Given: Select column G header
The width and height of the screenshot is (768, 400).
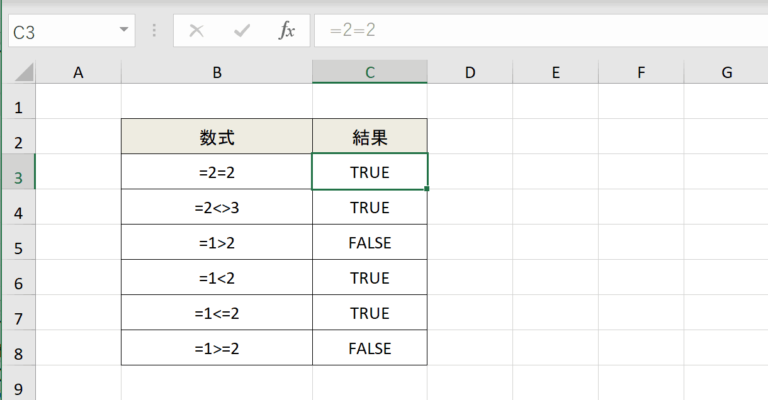Looking at the screenshot, I should point(727,72).
